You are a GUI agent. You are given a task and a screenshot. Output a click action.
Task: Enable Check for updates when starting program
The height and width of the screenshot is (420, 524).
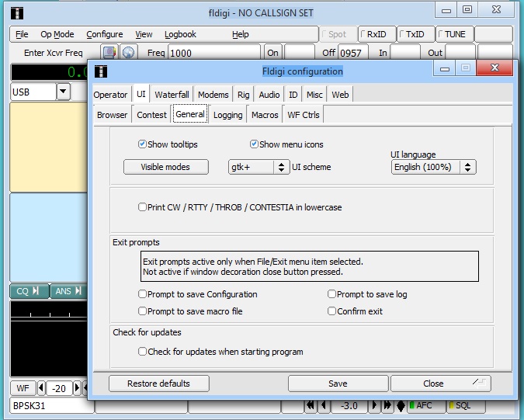coord(143,352)
